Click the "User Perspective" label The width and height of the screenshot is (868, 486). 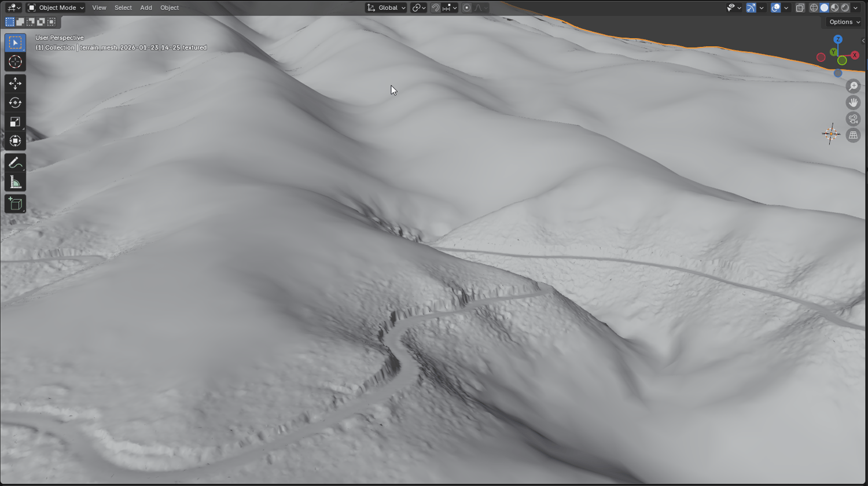(x=60, y=38)
